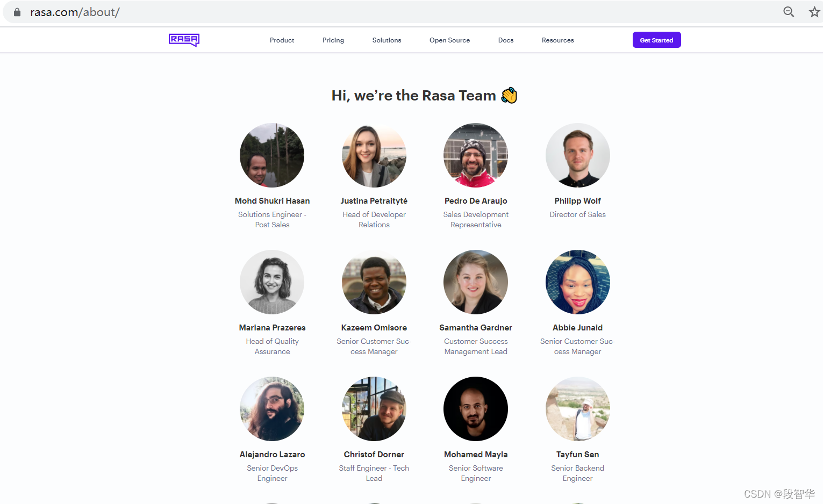Select Abbie Junaid's profile picture

pyautogui.click(x=578, y=282)
